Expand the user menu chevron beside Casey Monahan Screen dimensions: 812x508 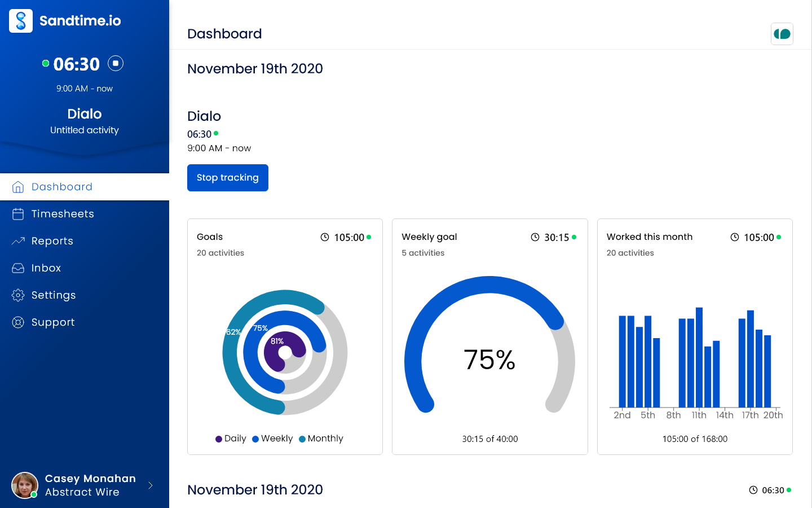tap(151, 485)
